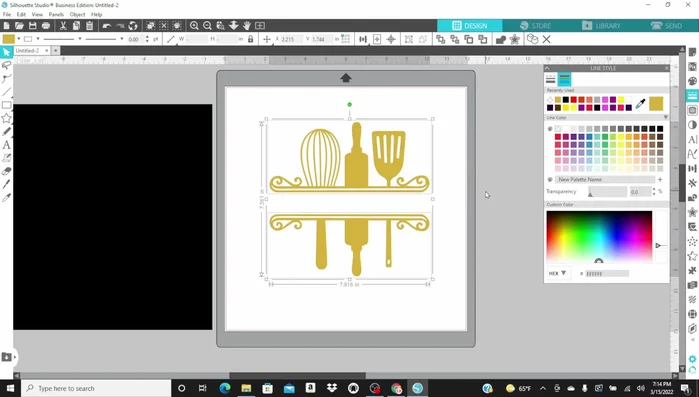Save the document with the floppy icon
The width and height of the screenshot is (699, 397).
[33, 26]
